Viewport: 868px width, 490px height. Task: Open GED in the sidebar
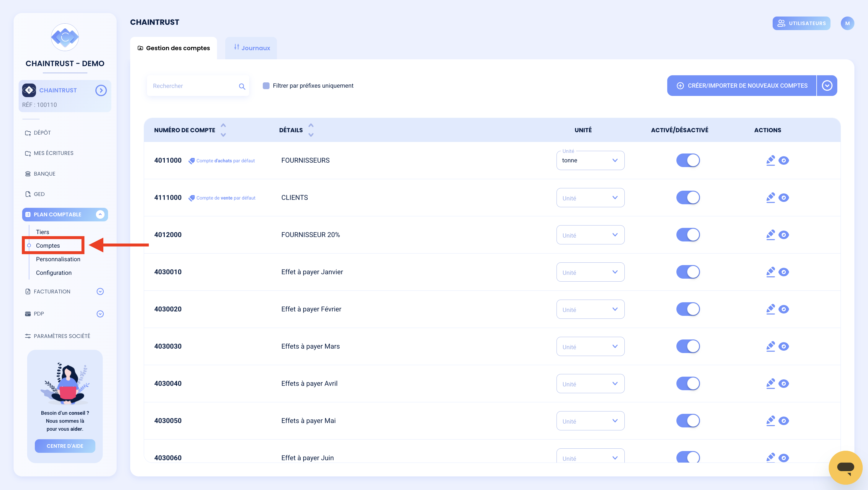click(x=35, y=194)
